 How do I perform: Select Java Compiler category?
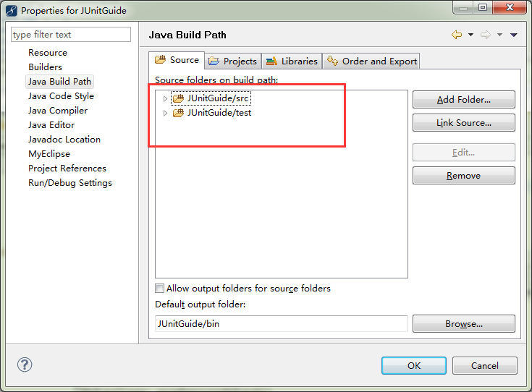[58, 111]
